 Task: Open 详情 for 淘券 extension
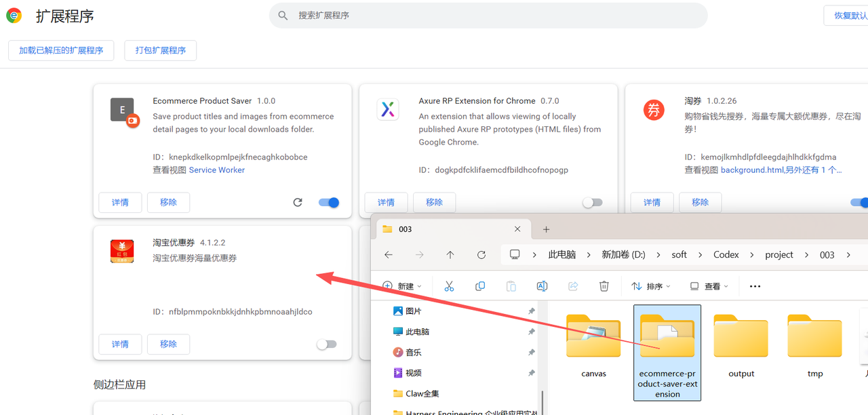[652, 202]
